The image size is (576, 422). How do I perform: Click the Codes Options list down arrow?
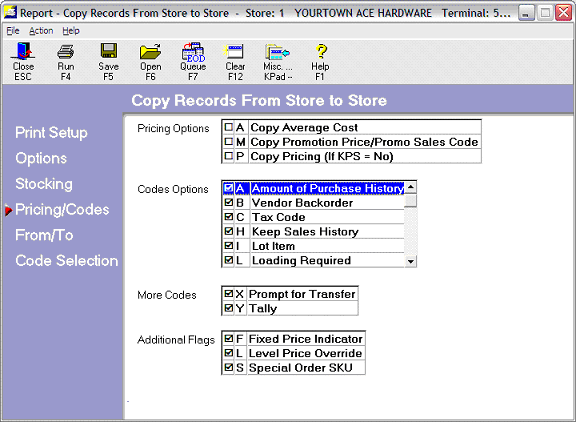point(411,261)
